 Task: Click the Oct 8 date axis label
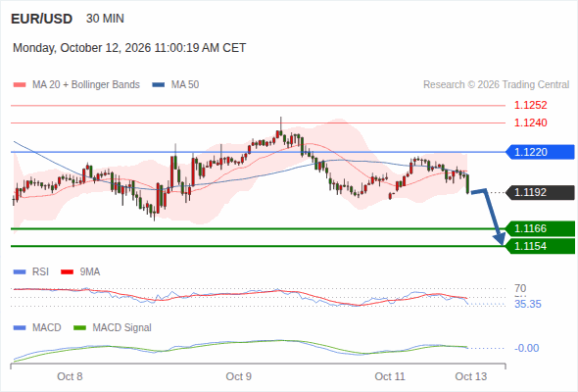[x=70, y=376]
